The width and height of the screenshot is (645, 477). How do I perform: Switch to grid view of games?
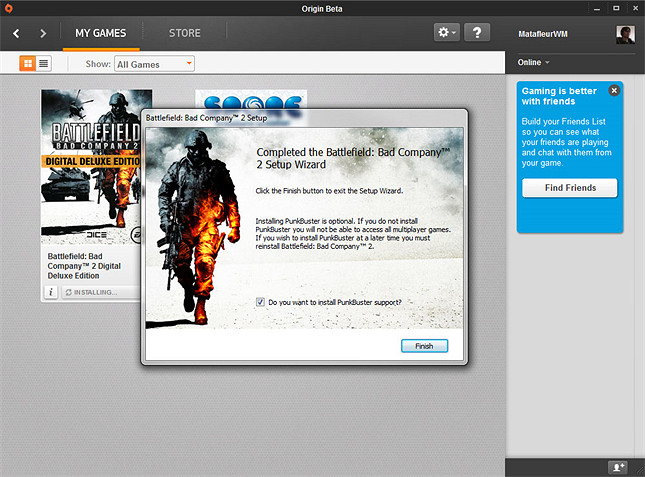(28, 64)
